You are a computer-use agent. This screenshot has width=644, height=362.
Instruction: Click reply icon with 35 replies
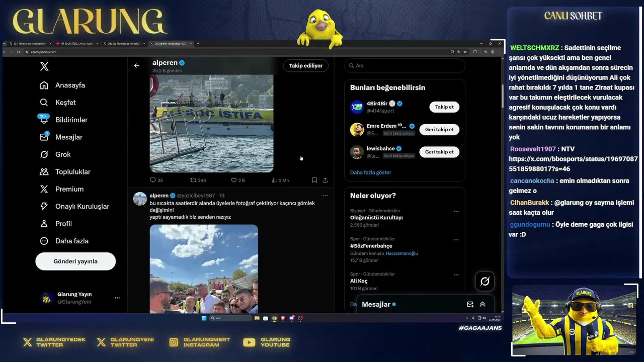(x=153, y=180)
